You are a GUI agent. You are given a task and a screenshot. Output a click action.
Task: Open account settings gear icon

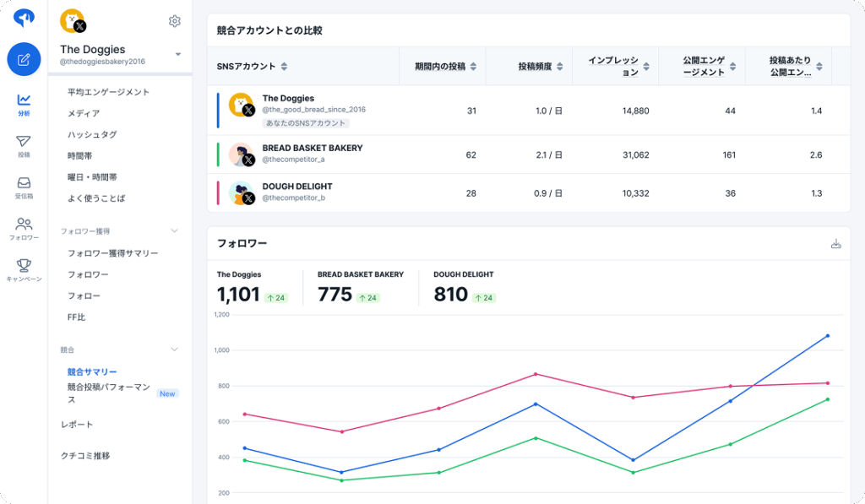175,21
